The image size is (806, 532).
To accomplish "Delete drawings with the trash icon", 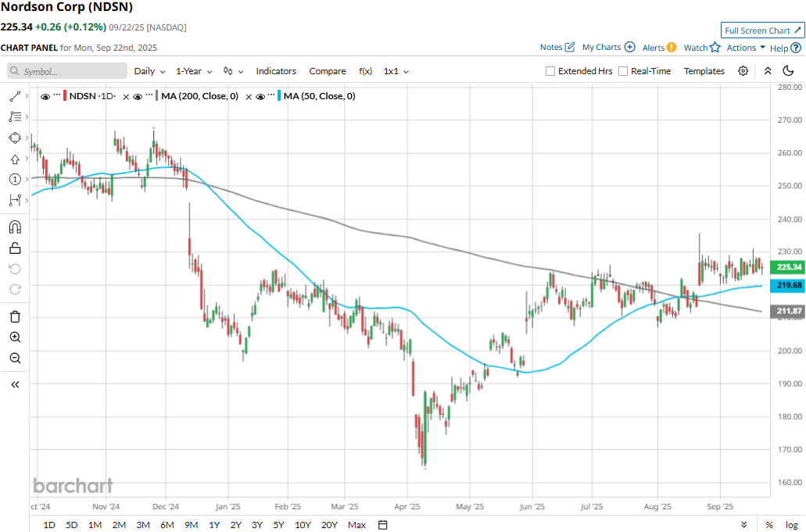I will tap(15, 316).
